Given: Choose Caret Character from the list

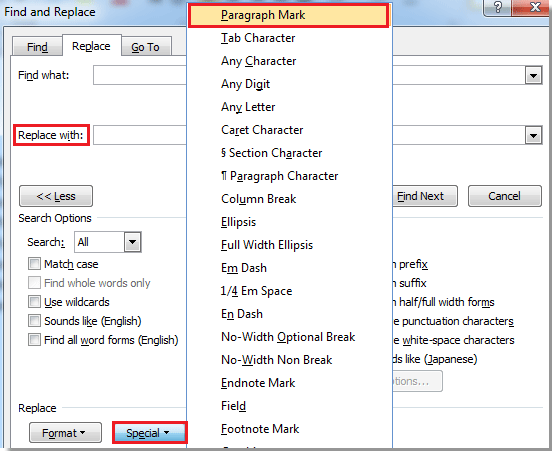Looking at the screenshot, I should (x=289, y=130).
